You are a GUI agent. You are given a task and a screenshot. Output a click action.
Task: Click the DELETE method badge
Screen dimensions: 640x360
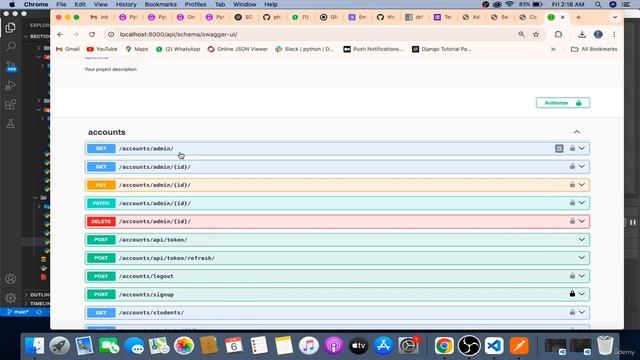point(101,221)
